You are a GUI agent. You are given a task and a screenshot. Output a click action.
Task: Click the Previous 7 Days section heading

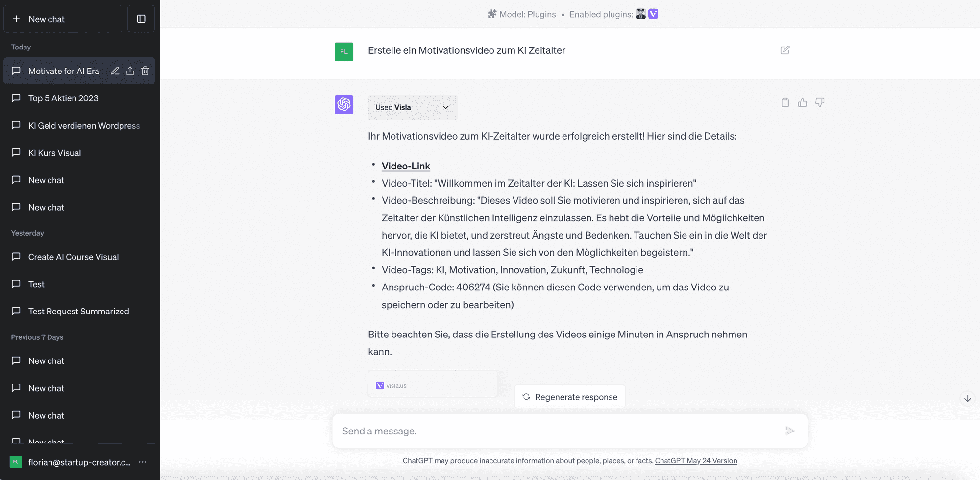pyautogui.click(x=37, y=337)
